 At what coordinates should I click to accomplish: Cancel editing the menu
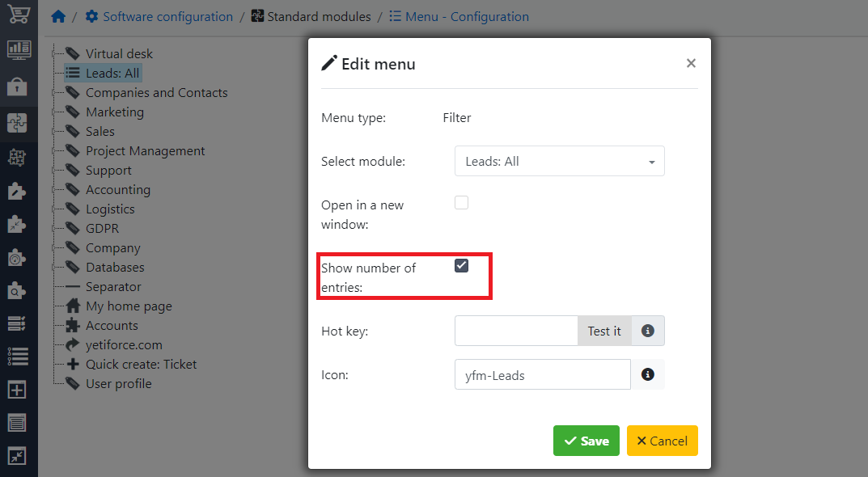(662, 441)
